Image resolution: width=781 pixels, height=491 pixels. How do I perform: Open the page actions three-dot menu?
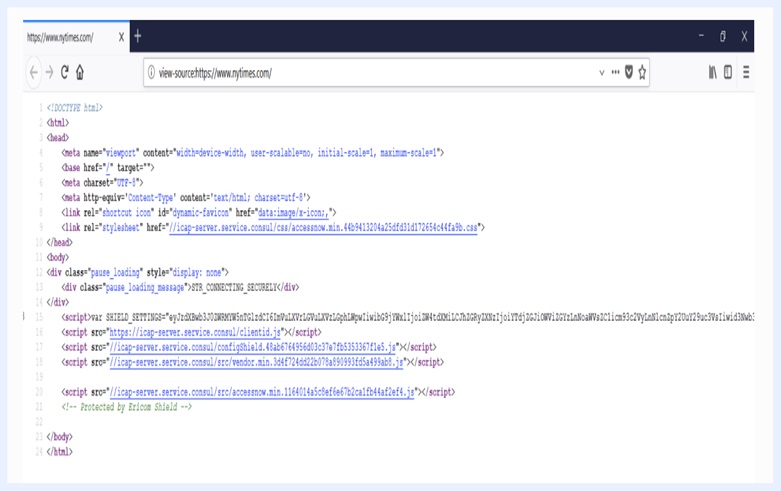(616, 72)
